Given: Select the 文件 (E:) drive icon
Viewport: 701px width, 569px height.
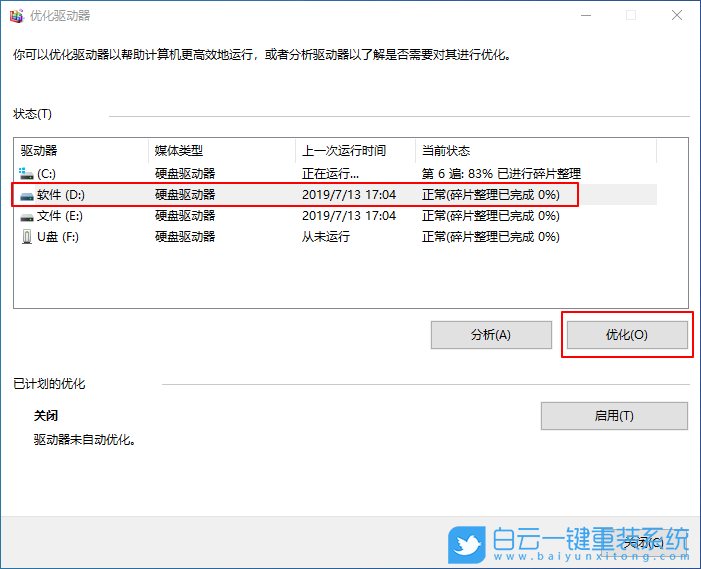Looking at the screenshot, I should pyautogui.click(x=27, y=217).
